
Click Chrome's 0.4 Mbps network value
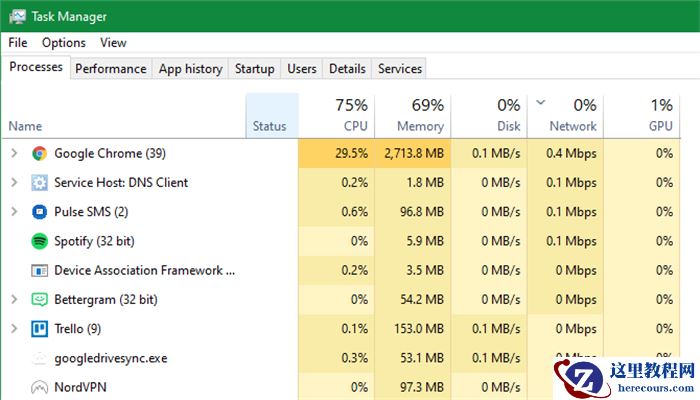(x=571, y=154)
